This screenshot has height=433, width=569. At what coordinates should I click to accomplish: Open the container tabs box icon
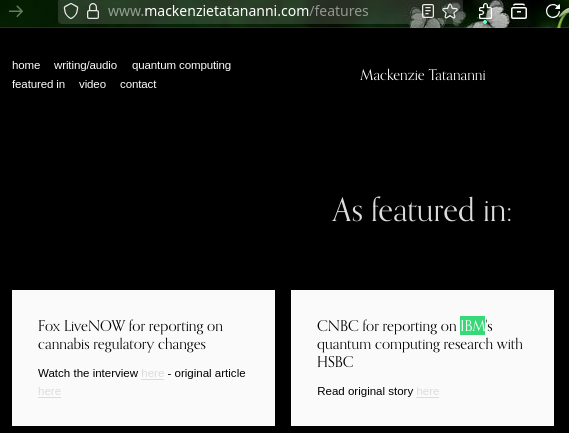(519, 11)
